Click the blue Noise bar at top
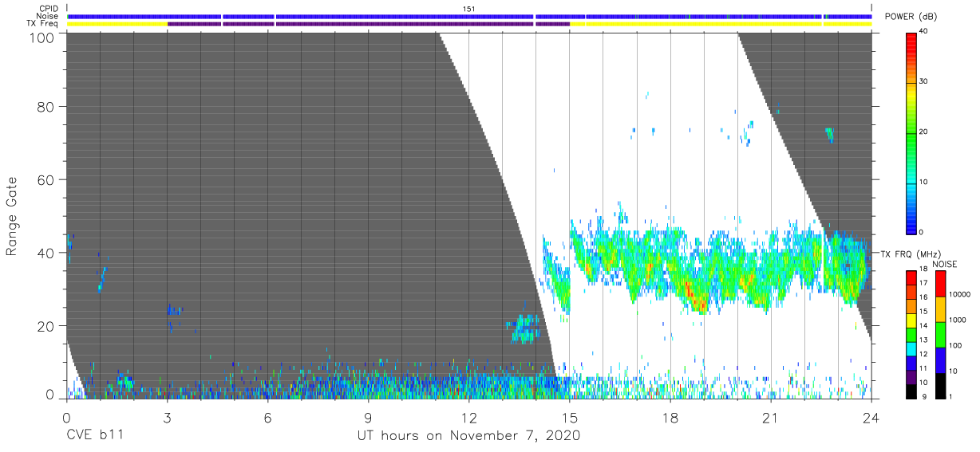 point(469,16)
